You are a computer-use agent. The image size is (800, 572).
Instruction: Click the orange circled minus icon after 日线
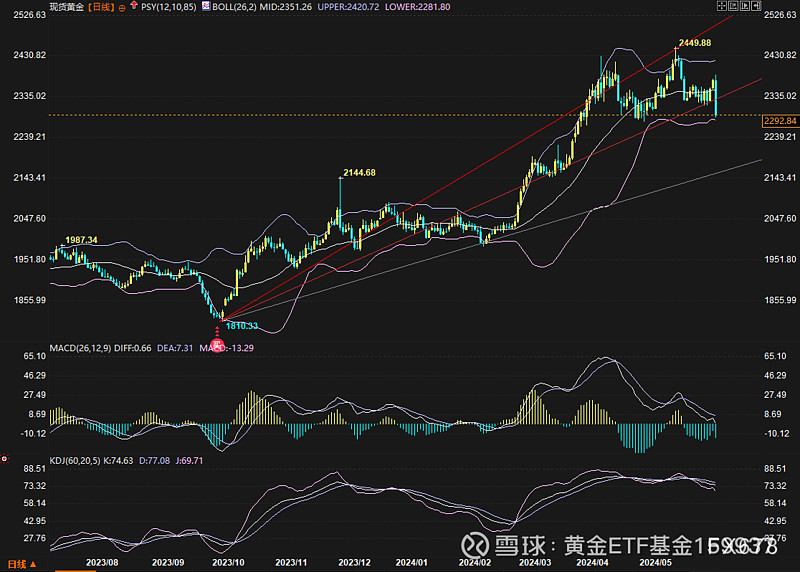click(x=122, y=8)
